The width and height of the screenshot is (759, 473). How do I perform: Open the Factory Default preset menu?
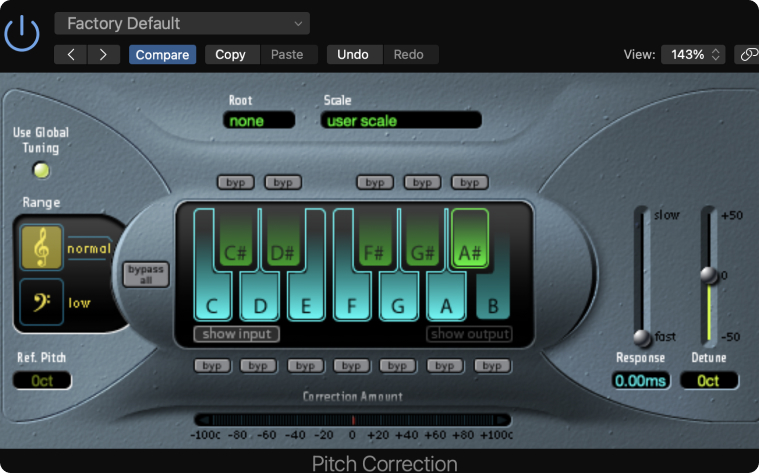point(182,23)
